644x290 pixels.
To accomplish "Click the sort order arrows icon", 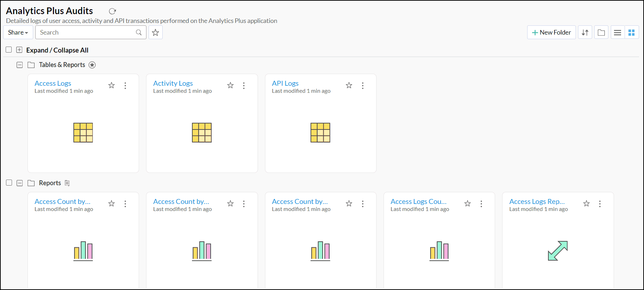I will tap(585, 32).
